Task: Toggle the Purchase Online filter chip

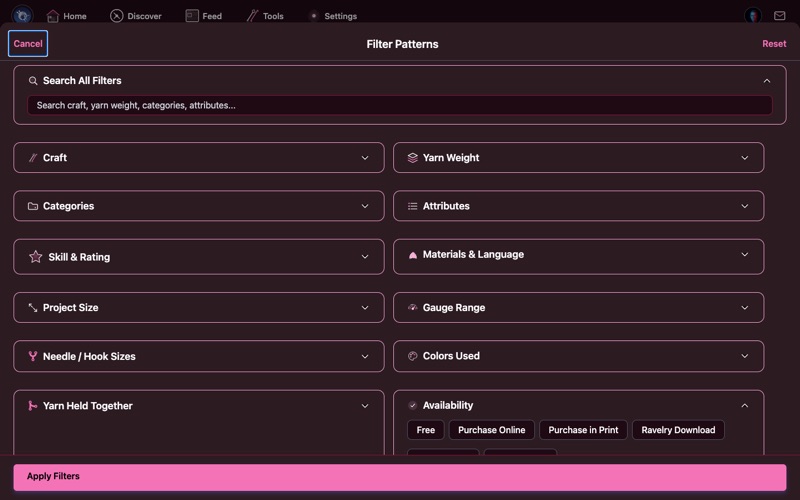Action: (x=491, y=430)
